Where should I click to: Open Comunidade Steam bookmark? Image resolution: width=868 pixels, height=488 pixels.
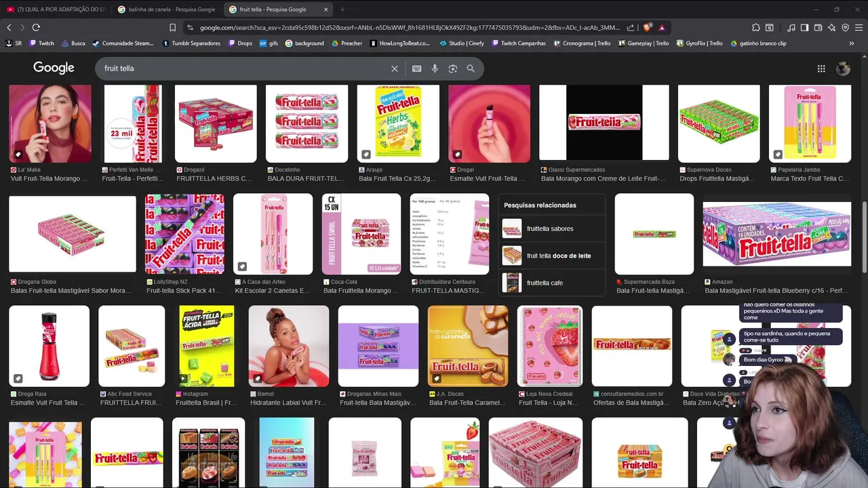coord(123,43)
